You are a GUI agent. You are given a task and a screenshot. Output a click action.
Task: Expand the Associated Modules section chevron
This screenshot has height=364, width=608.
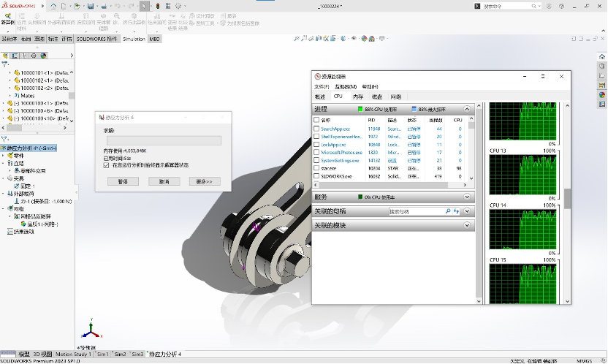(x=467, y=225)
